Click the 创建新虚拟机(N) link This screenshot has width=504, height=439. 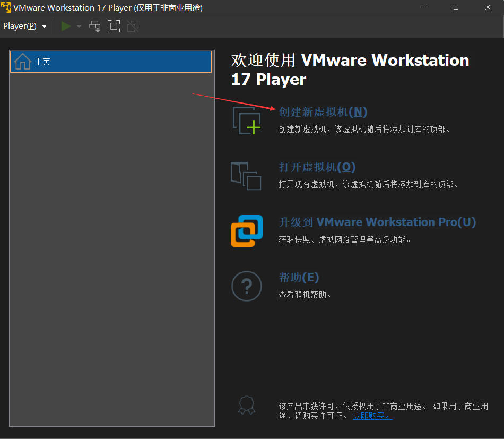tap(323, 112)
